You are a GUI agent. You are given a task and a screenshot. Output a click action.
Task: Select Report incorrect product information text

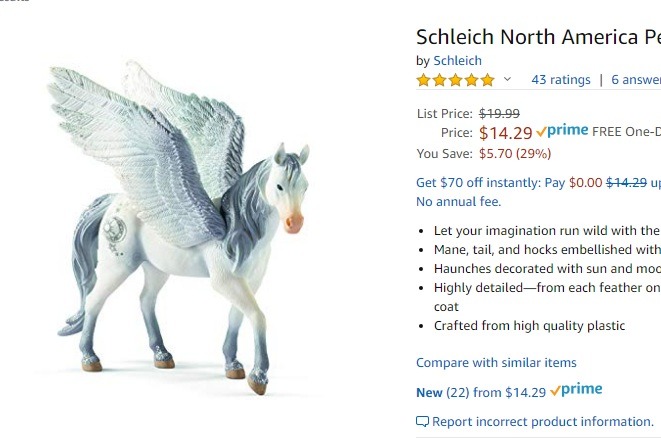point(543,422)
